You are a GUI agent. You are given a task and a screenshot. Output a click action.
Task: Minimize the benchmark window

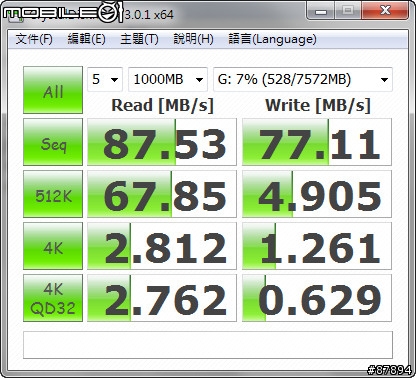(x=321, y=11)
